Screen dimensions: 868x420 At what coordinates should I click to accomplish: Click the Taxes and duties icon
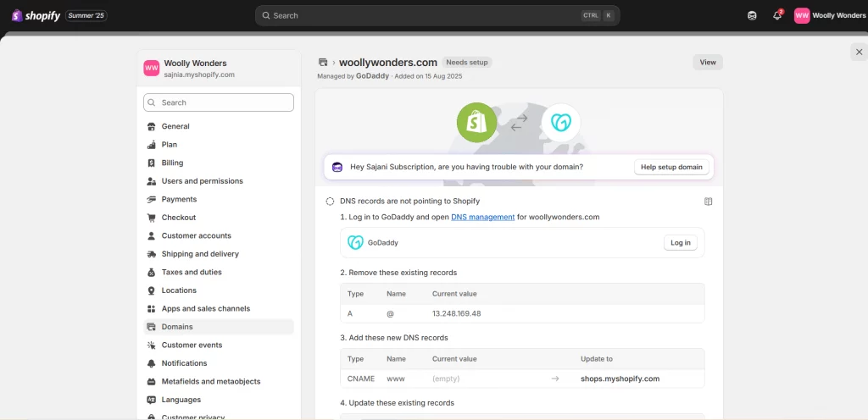151,273
